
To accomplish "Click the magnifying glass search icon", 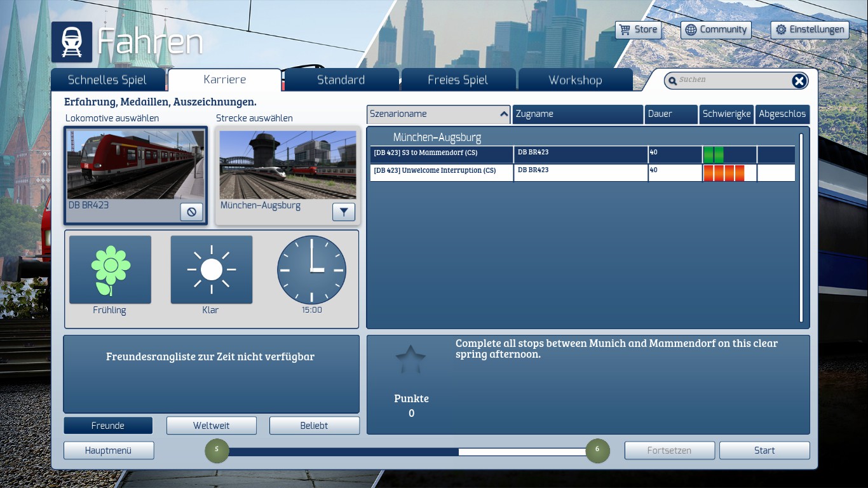I will (672, 81).
